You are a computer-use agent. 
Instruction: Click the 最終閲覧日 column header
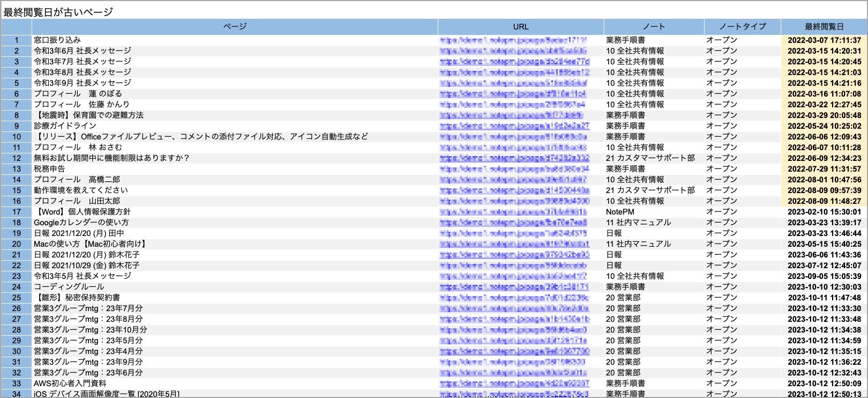tap(824, 26)
